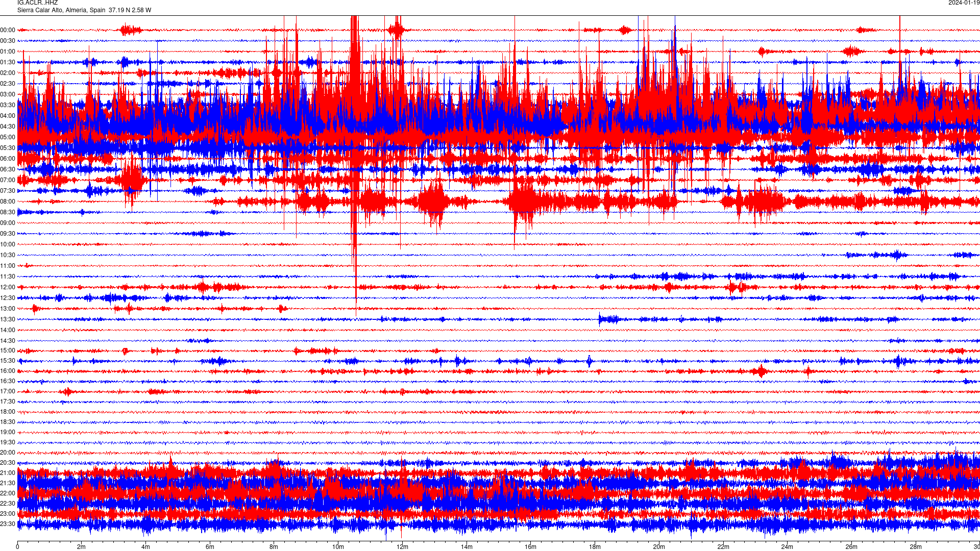Select the 16:30 time row label

click(8, 381)
